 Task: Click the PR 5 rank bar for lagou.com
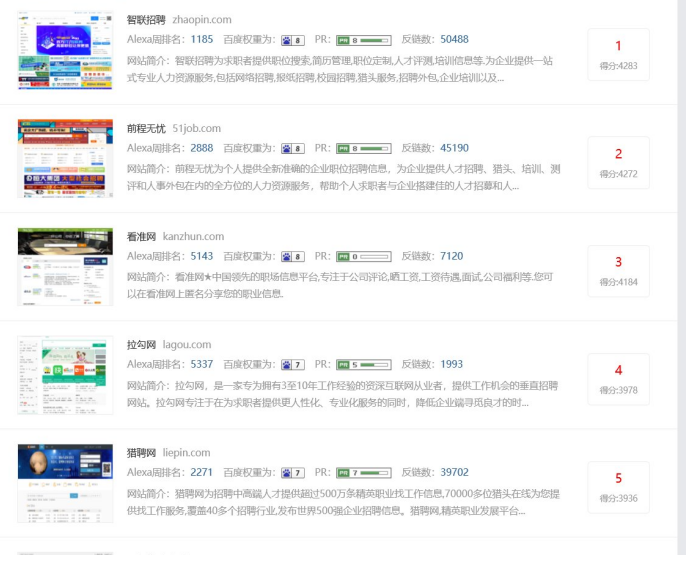364,365
